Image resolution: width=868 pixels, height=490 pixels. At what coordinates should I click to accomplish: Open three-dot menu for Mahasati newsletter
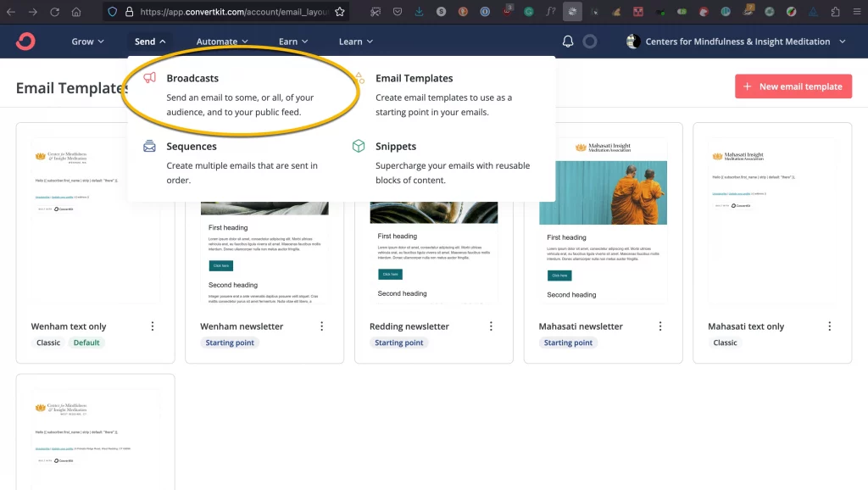point(660,326)
